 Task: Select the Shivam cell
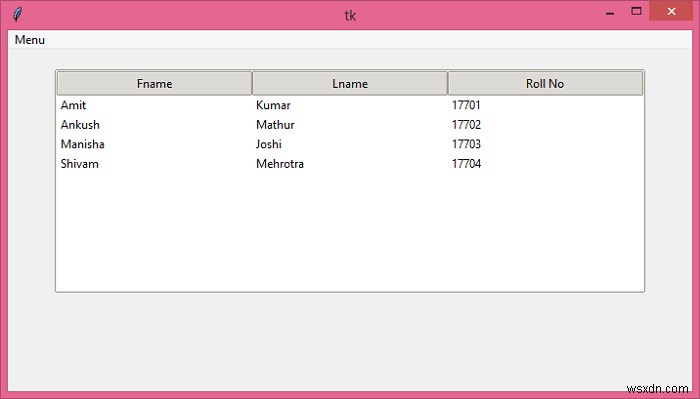tap(79, 164)
